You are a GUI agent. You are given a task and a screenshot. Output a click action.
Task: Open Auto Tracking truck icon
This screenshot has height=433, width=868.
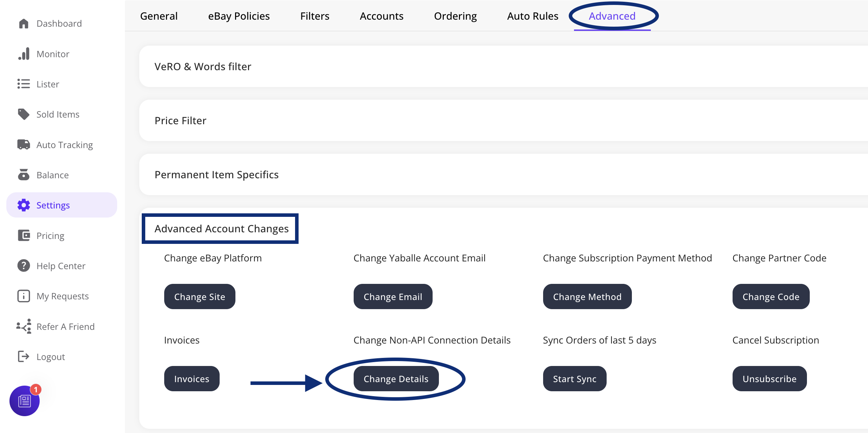tap(24, 145)
